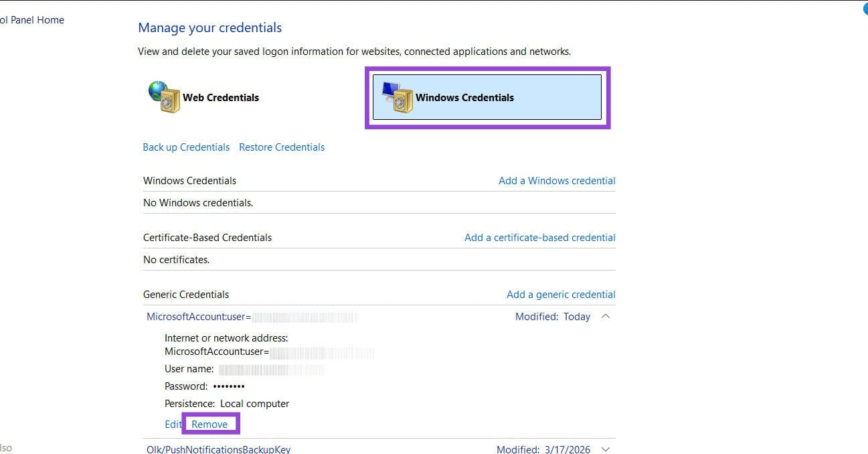Viewport: 868px width, 454px height.
Task: Open Restore Credentials
Action: (281, 147)
